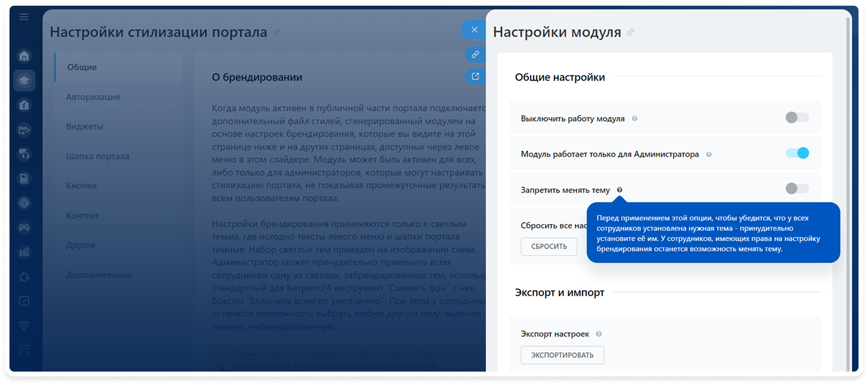Click the 'Запретить менять тему' label

coord(565,190)
